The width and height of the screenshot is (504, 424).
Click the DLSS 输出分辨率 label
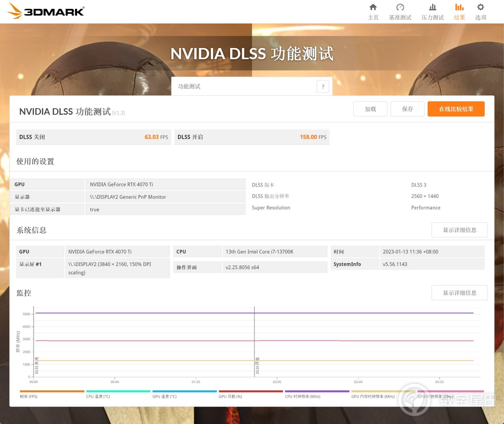pyautogui.click(x=270, y=196)
